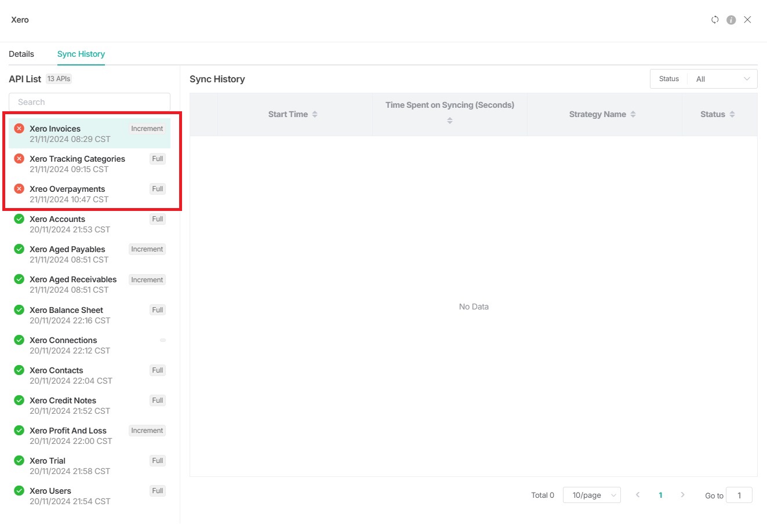Image resolution: width=767 pixels, height=532 pixels.
Task: Open the Status filter dropdown
Action: click(723, 79)
